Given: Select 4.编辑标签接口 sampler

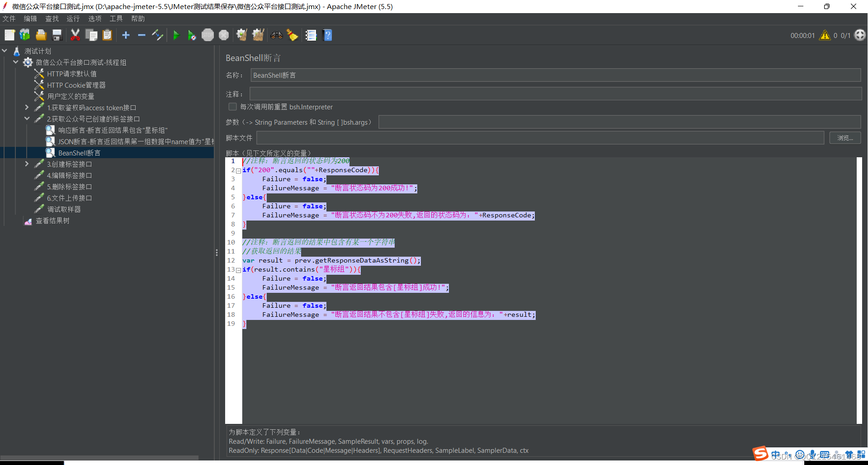Looking at the screenshot, I should click(x=70, y=175).
